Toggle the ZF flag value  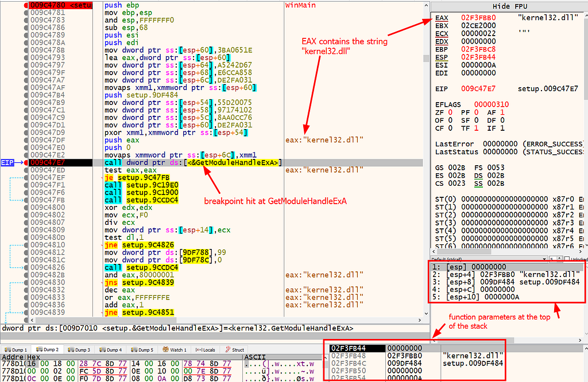click(x=450, y=112)
